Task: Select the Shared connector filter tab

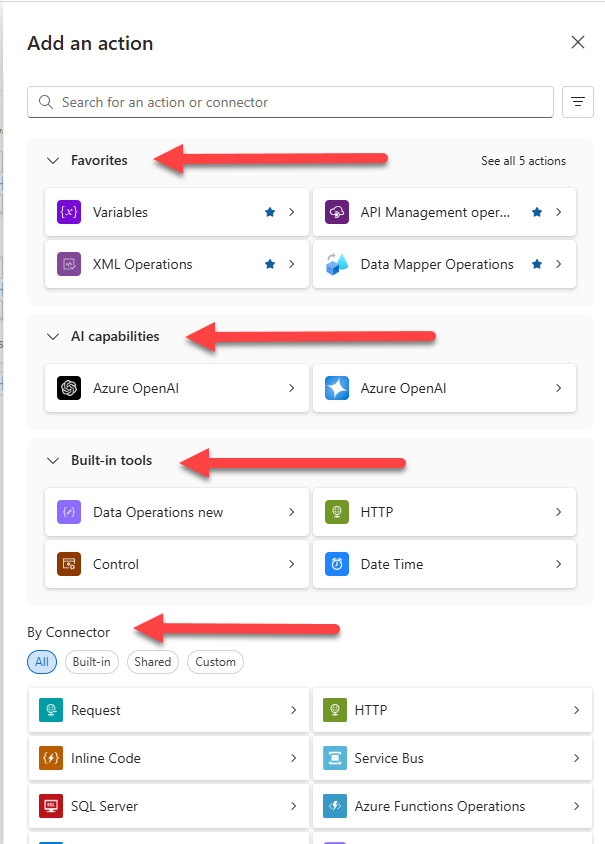Action: 153,662
